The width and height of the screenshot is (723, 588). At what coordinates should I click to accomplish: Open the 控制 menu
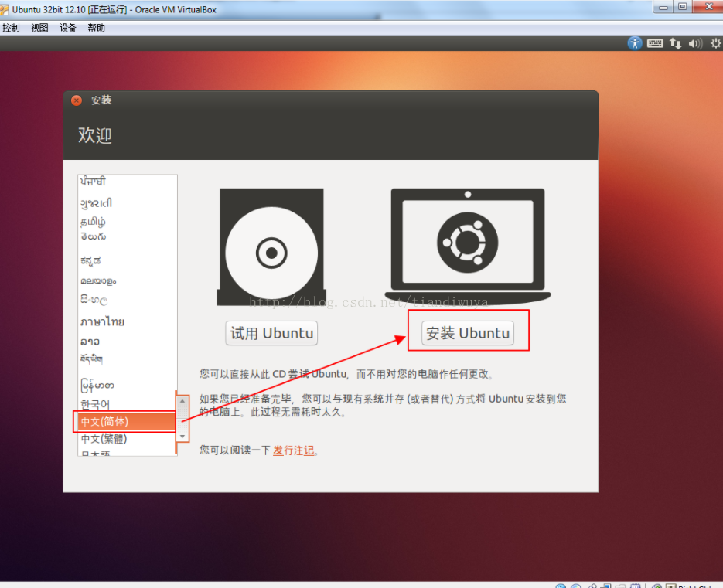[11, 28]
